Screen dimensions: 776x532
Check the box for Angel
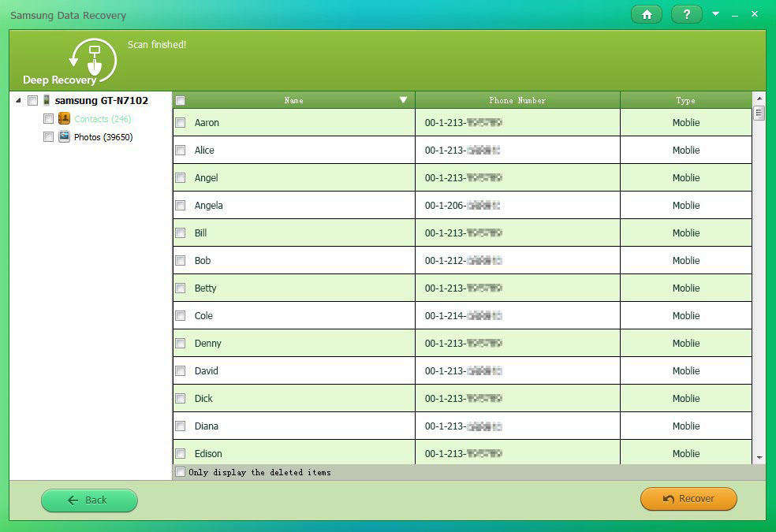[x=181, y=178]
